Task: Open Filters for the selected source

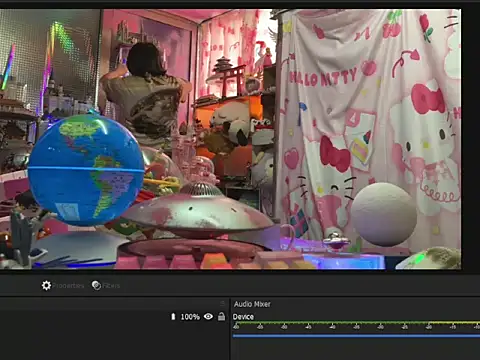Action: [x=106, y=286]
